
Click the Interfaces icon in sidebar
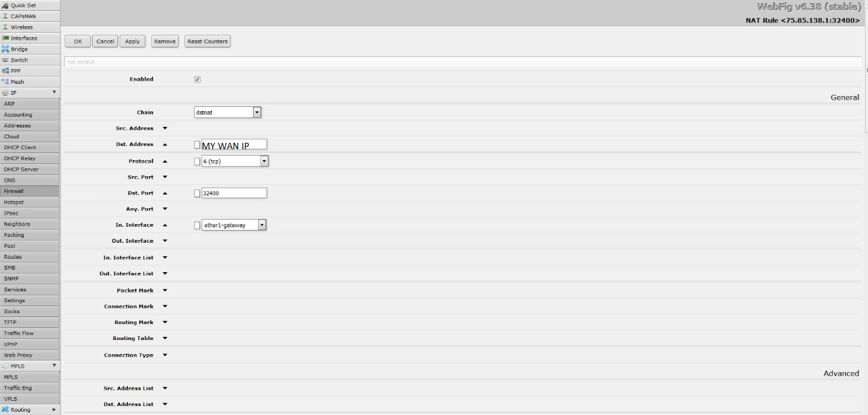coord(5,38)
